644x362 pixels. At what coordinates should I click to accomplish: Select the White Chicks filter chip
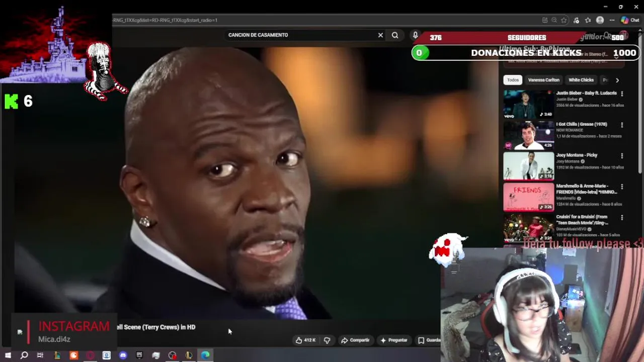[x=581, y=80]
